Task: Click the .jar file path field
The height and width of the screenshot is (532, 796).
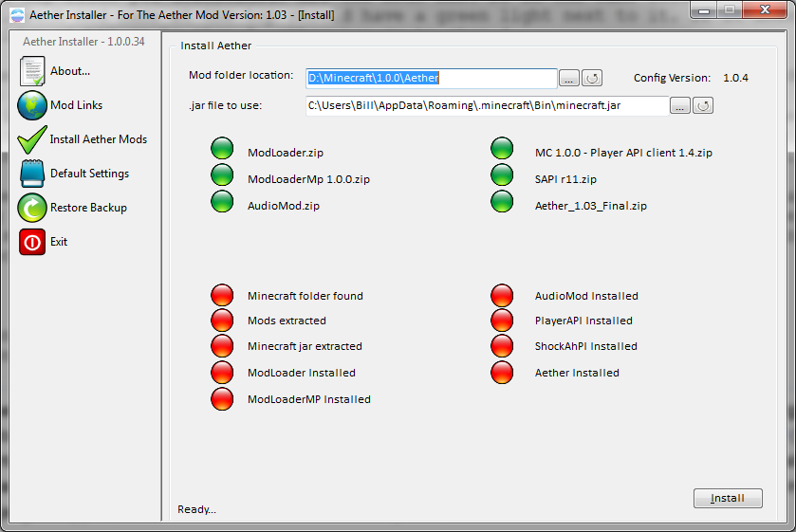Action: pyautogui.click(x=486, y=105)
